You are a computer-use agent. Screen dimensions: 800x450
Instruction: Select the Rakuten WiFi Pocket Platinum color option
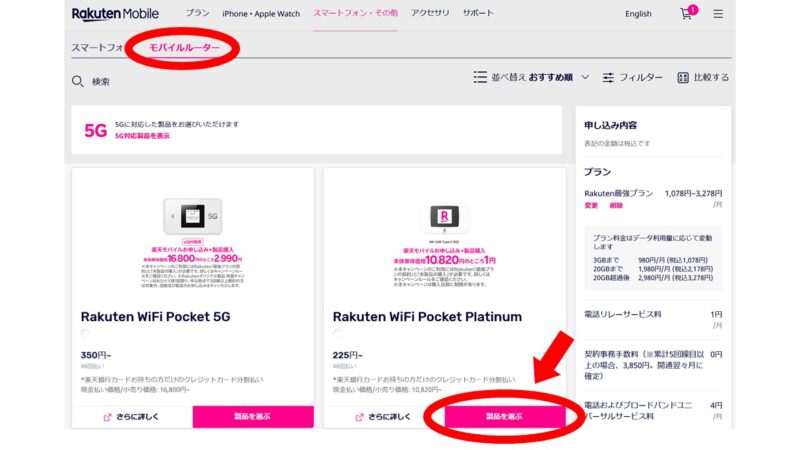(x=337, y=333)
